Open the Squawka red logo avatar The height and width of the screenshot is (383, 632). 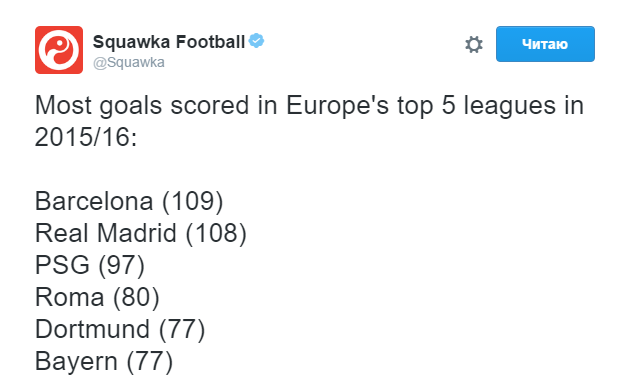59,50
